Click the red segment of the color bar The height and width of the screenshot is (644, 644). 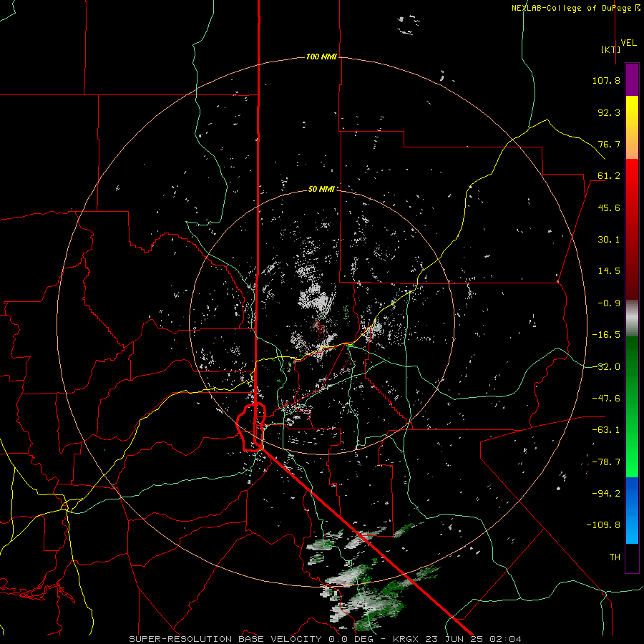[x=632, y=229]
